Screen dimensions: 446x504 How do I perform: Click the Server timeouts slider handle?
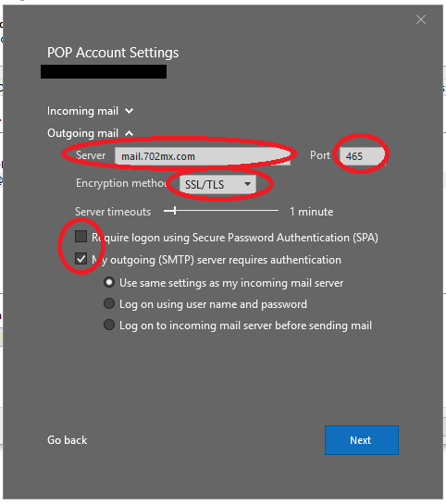pos(175,211)
